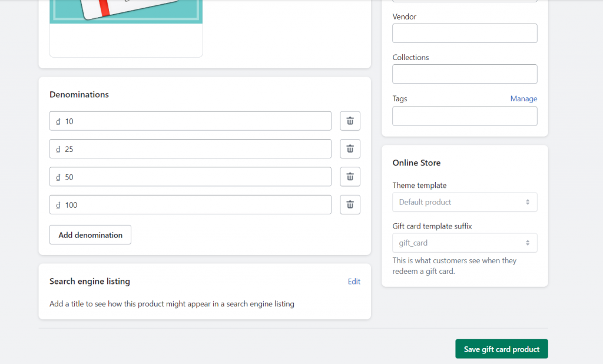
Task: Delete the ₫50 denomination row
Action: [x=350, y=177]
